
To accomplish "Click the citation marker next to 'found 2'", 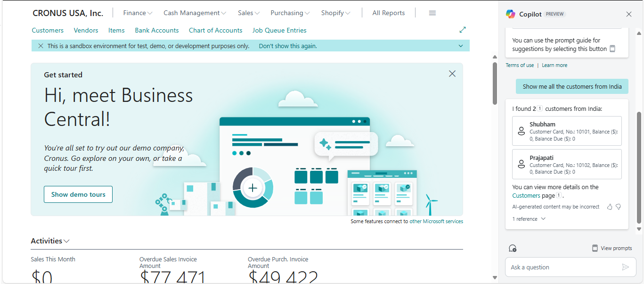I will 540,109.
